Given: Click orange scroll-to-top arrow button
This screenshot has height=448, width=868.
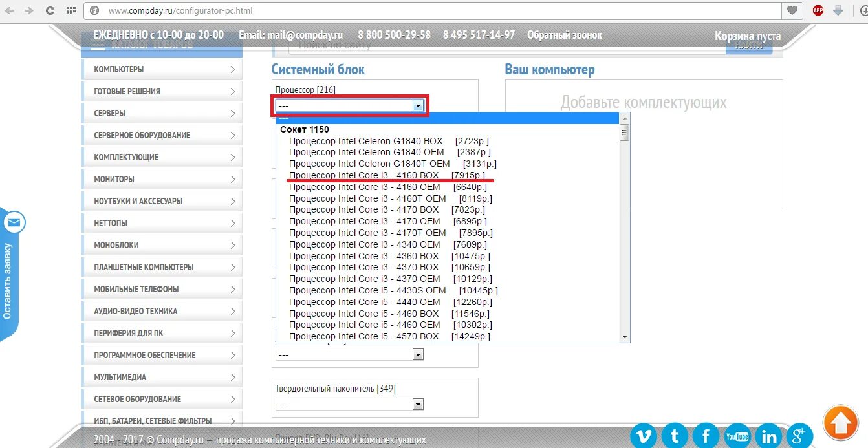Looking at the screenshot, I should click(840, 423).
